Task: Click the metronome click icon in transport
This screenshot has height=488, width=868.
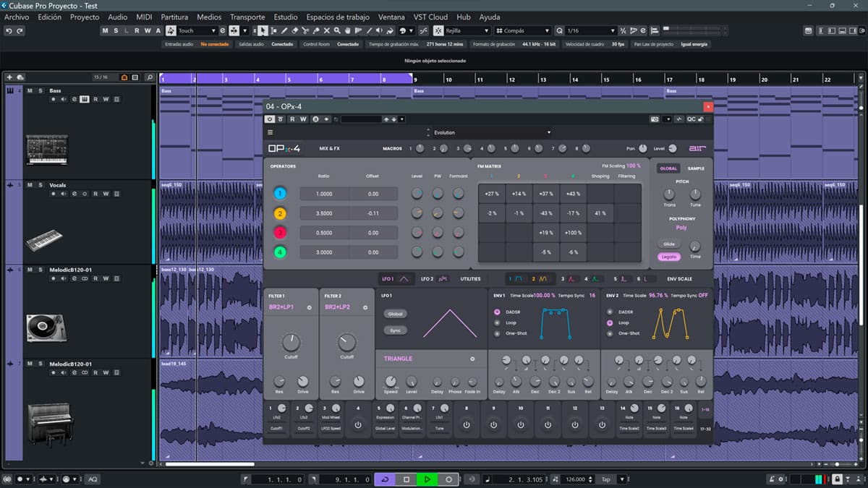Action: pyautogui.click(x=773, y=479)
